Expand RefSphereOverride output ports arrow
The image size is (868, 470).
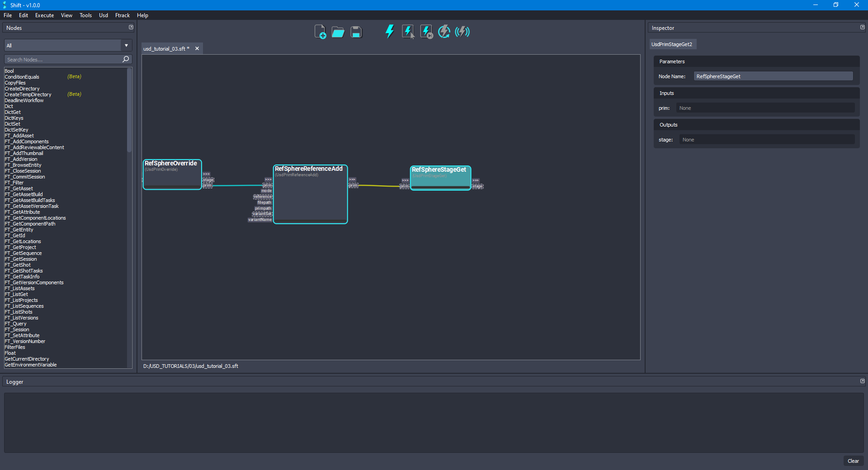pos(207,174)
